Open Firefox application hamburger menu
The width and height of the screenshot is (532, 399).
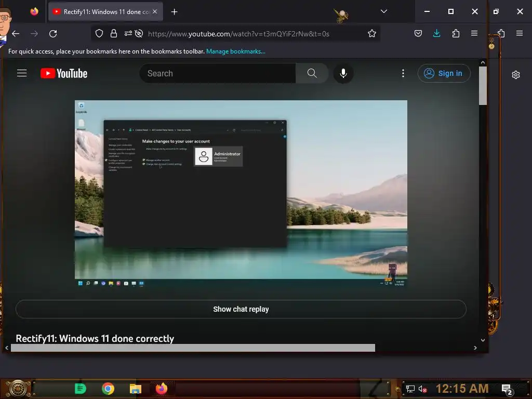(x=474, y=33)
